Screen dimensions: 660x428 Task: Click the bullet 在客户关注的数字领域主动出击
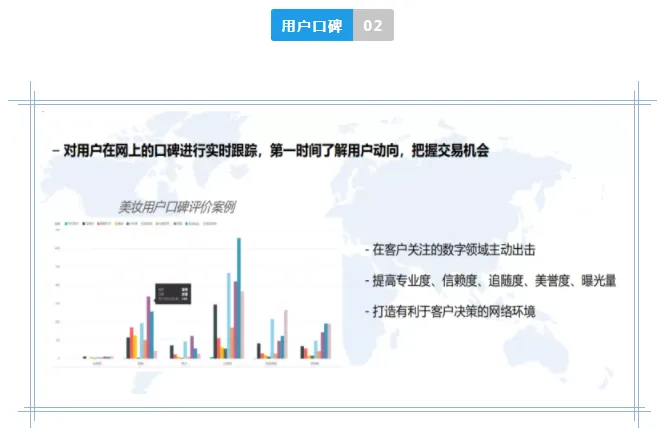point(450,250)
